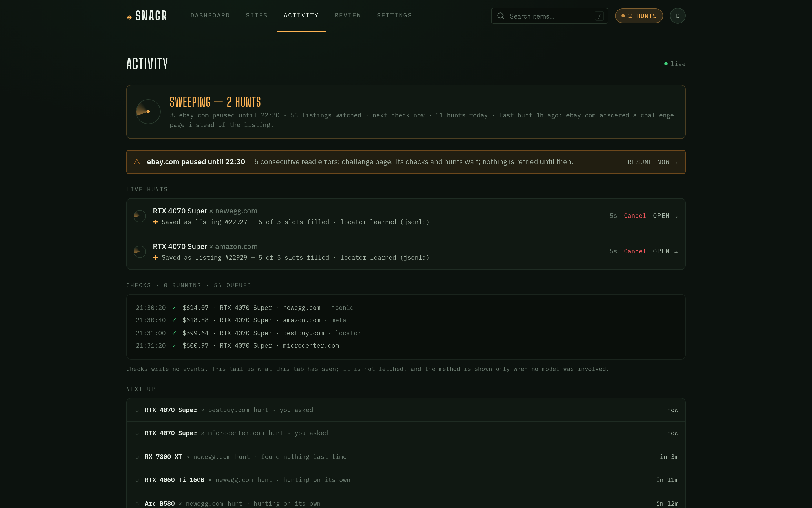Click the 'in 3m' time value

click(x=669, y=457)
